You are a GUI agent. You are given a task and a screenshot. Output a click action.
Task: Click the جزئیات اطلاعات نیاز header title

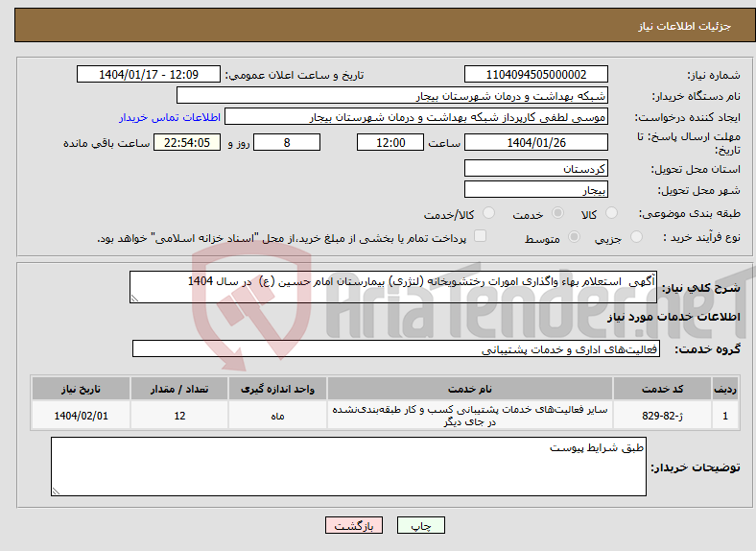click(x=685, y=26)
